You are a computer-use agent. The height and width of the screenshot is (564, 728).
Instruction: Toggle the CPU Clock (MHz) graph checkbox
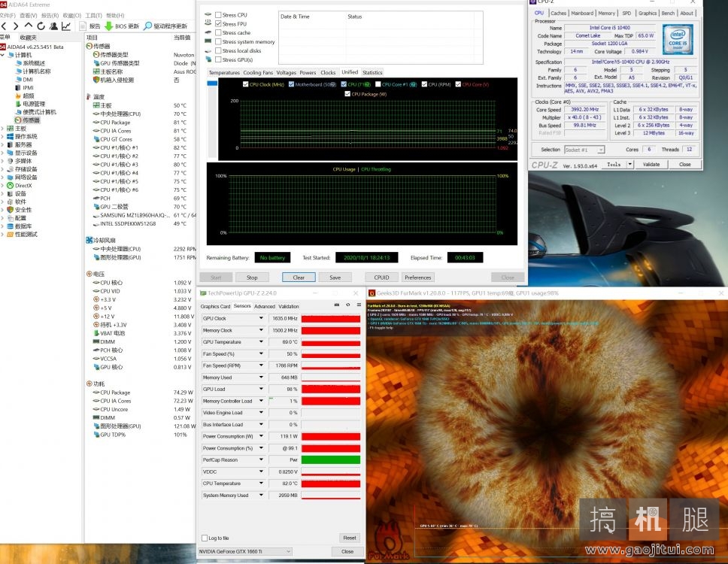[246, 84]
